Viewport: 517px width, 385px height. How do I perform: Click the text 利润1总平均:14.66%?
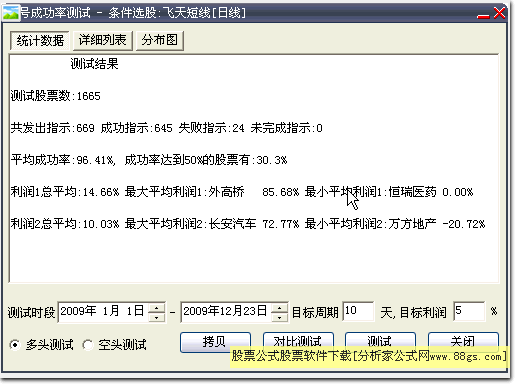(65, 192)
